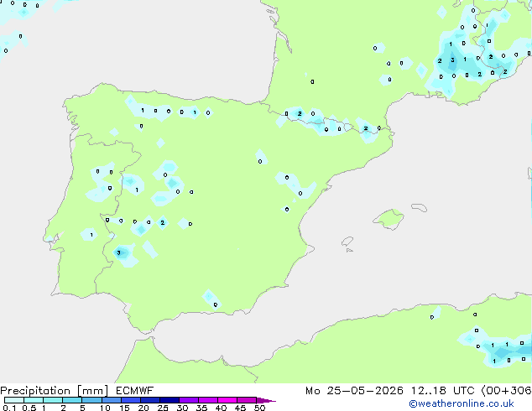Click the 'Precipitation [mm]' title label
Viewport: 532px width, 411px height.
click(x=55, y=391)
